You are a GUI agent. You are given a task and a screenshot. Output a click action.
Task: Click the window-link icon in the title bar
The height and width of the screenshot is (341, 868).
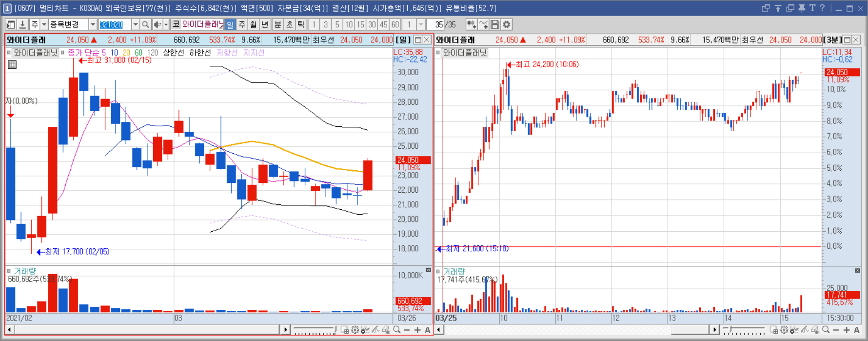[766, 8]
